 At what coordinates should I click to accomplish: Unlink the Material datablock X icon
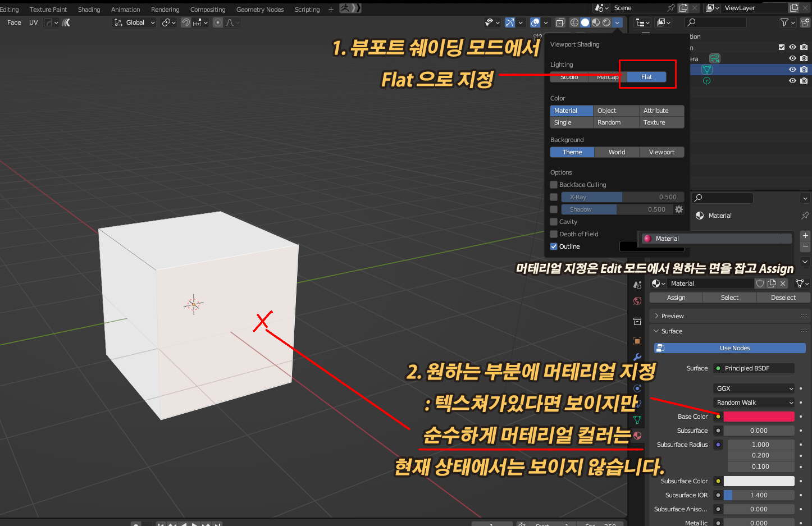click(783, 283)
